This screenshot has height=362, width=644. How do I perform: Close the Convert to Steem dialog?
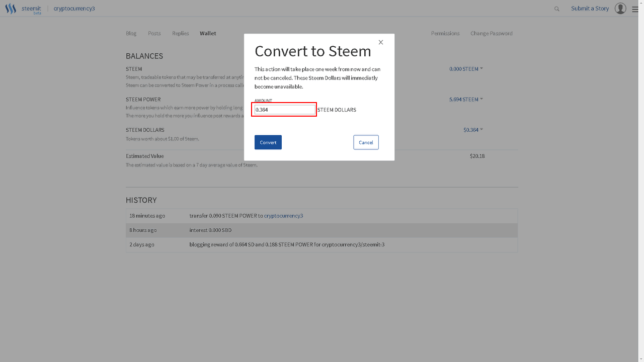pyautogui.click(x=381, y=42)
